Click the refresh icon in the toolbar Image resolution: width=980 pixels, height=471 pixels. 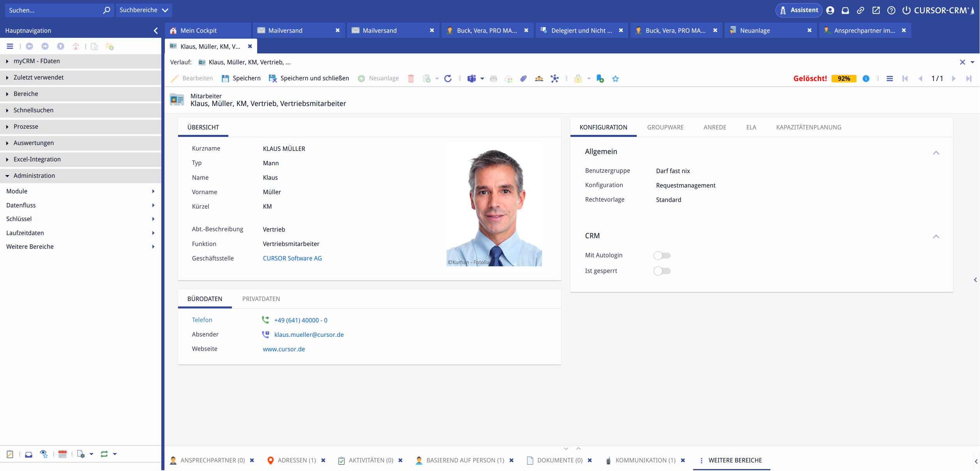(x=448, y=79)
